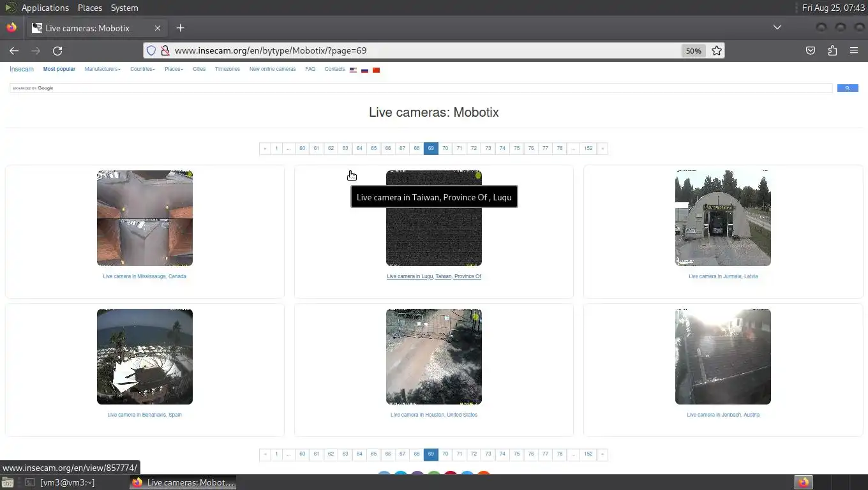The width and height of the screenshot is (868, 490).
Task: Go to page 70 in top pagination
Action: [445, 149]
